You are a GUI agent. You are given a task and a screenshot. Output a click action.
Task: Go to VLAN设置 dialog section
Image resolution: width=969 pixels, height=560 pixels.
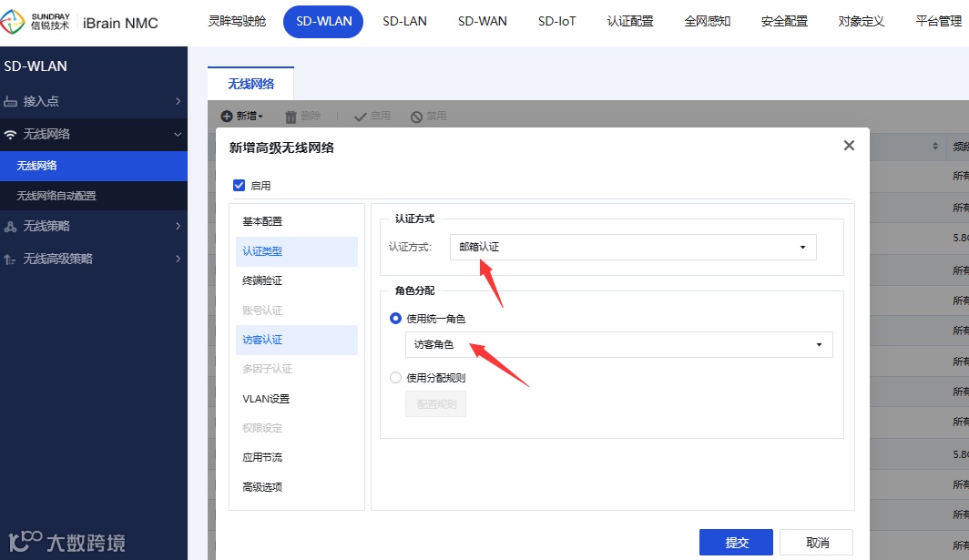pos(297,399)
